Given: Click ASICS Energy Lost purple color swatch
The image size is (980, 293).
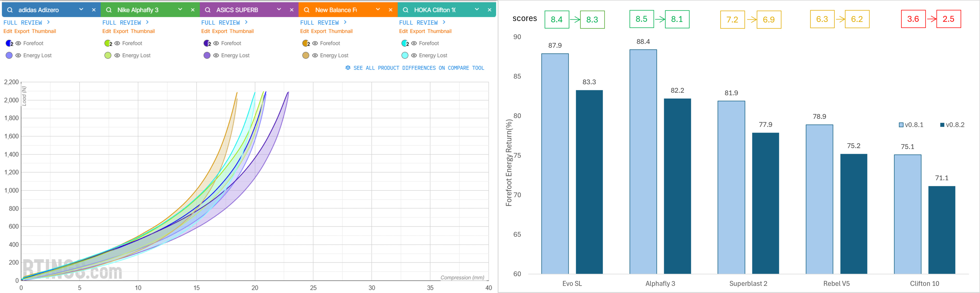Looking at the screenshot, I should pos(207,56).
